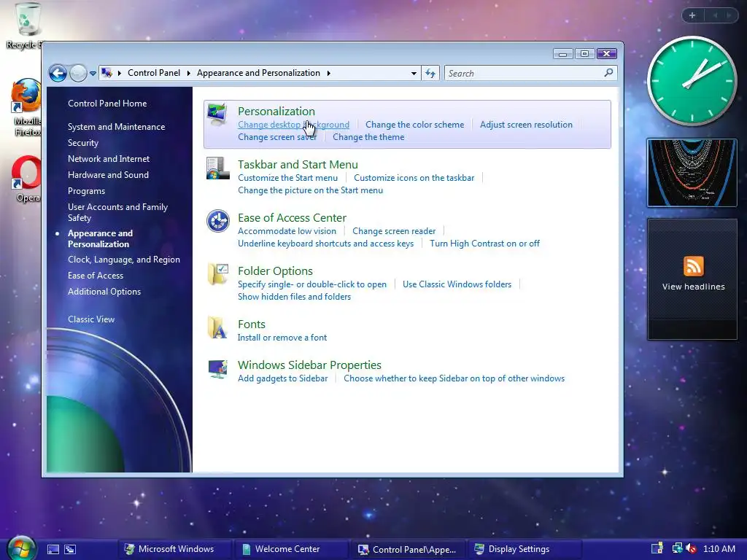This screenshot has height=560, width=747.
Task: Open the Personalization heading
Action: click(276, 112)
